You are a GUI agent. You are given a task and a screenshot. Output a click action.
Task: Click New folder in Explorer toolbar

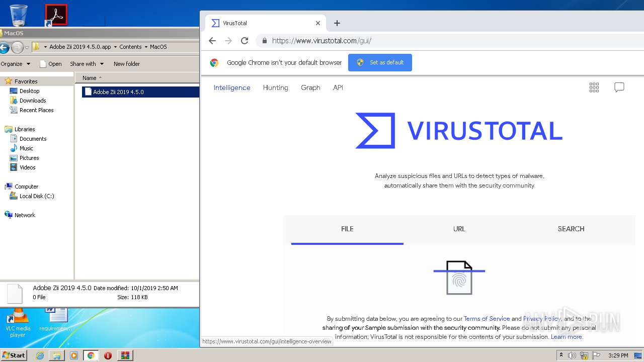(127, 64)
